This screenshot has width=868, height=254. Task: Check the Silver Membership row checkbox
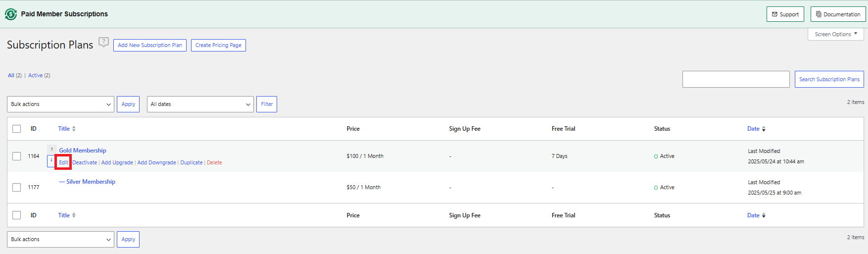[17, 187]
